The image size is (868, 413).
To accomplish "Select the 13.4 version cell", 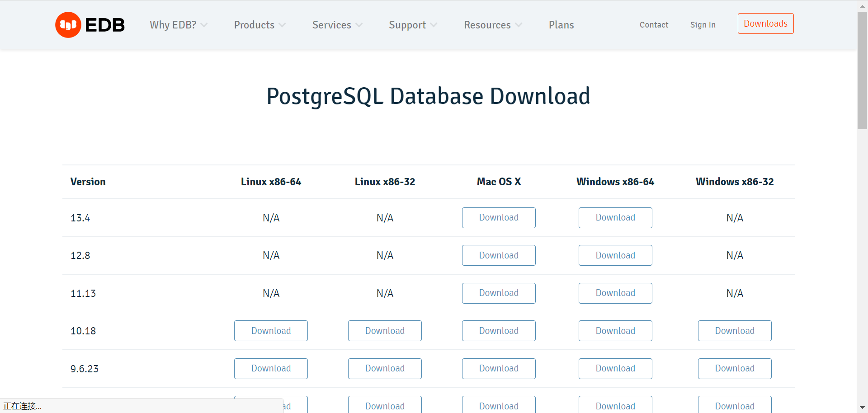I will tap(80, 218).
